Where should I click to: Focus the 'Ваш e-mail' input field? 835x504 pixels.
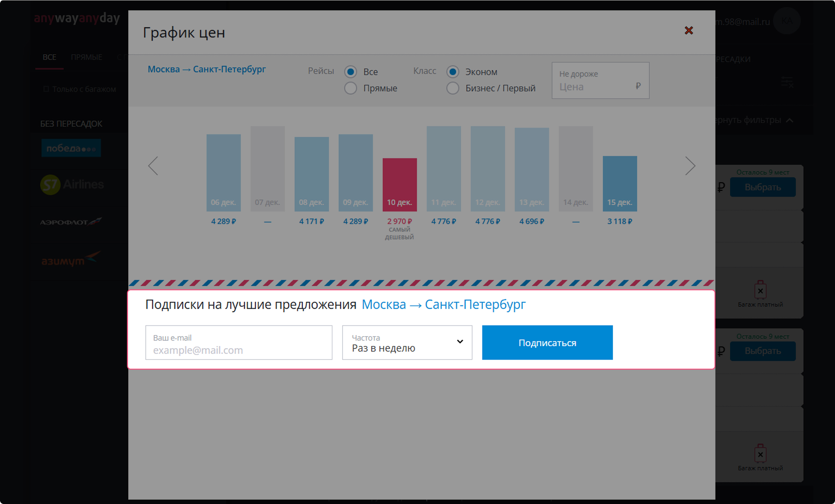[239, 343]
